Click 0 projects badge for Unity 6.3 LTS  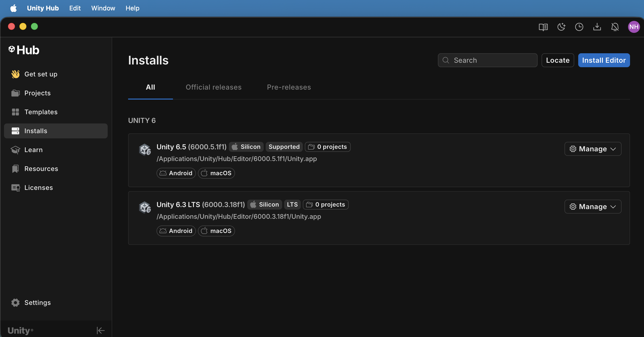point(325,204)
